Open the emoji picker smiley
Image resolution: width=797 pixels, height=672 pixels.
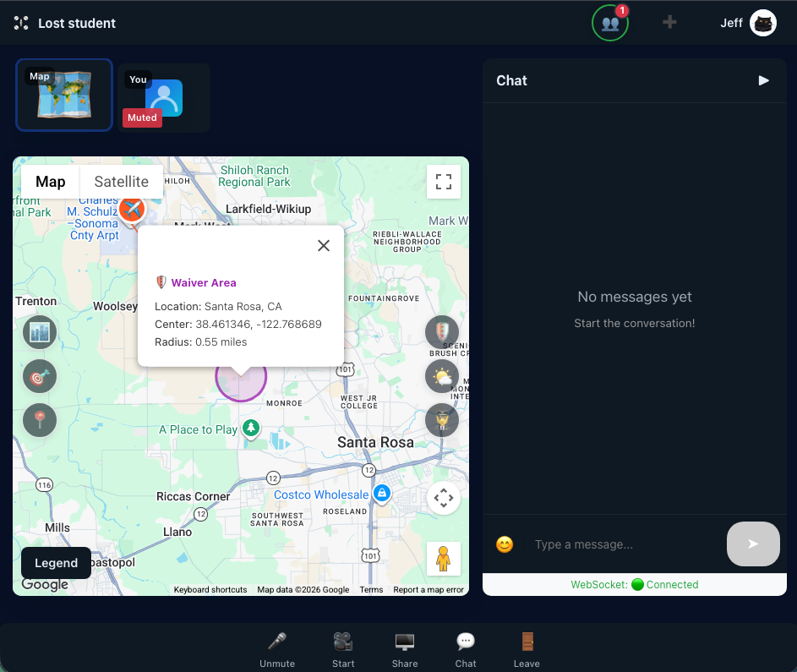[505, 544]
